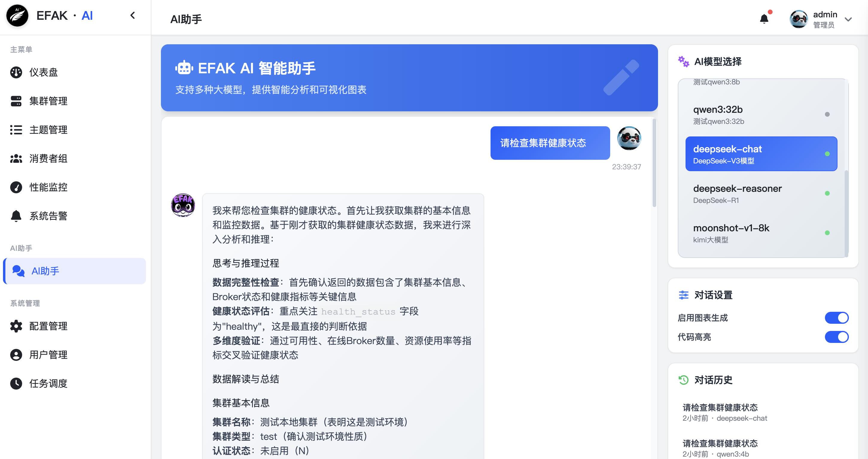The height and width of the screenshot is (459, 868).
Task: Turn off the 代码高亮 switch
Action: [836, 337]
